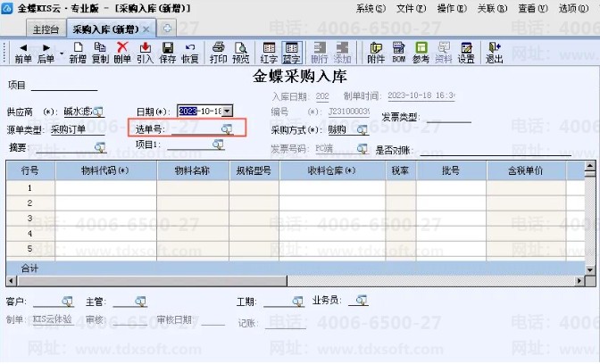Switch to blue-letter mode 蓝字

pos(292,53)
